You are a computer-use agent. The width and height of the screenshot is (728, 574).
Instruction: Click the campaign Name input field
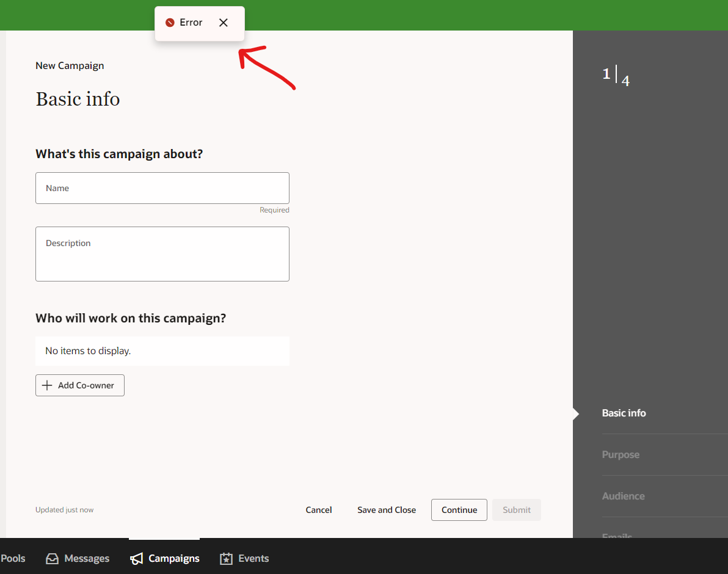162,188
